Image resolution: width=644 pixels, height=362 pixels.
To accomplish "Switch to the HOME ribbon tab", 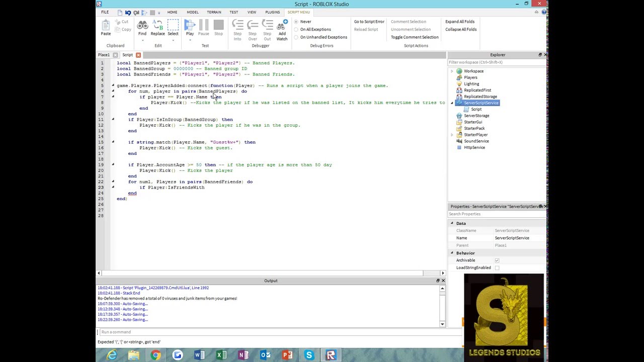I will [x=172, y=12].
